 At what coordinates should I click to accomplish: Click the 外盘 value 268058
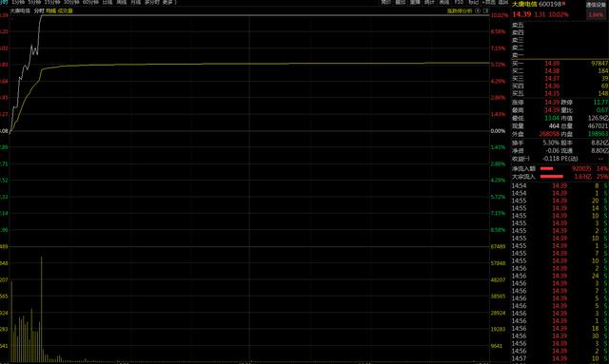(549, 134)
